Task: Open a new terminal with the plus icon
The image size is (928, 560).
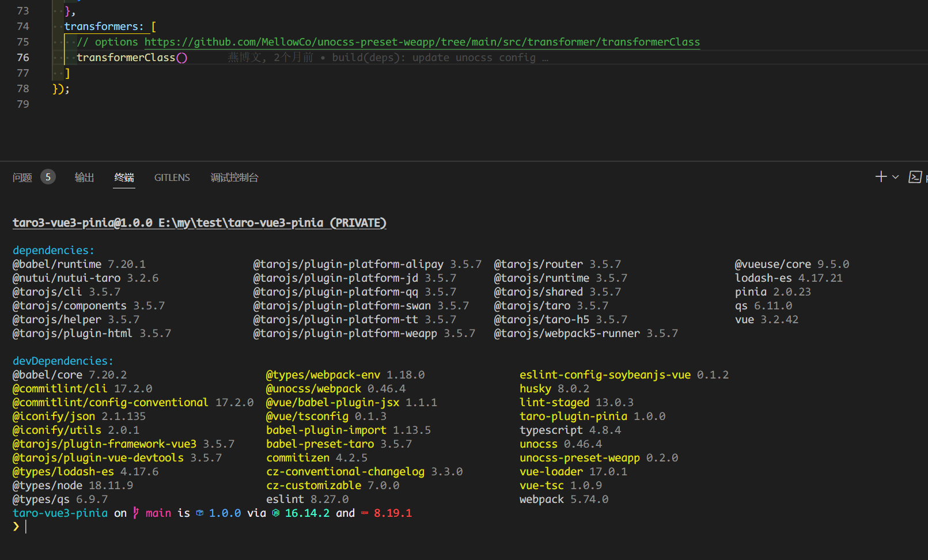Action: [x=881, y=177]
